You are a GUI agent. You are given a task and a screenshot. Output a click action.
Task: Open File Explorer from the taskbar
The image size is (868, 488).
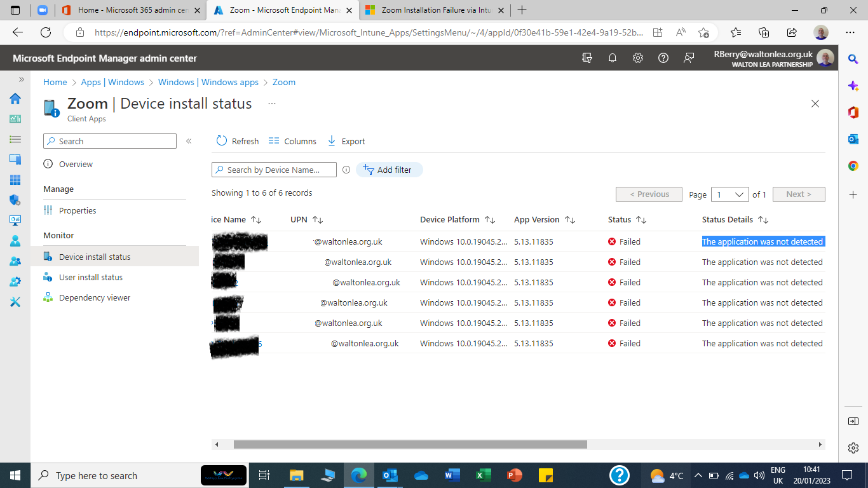(x=297, y=475)
